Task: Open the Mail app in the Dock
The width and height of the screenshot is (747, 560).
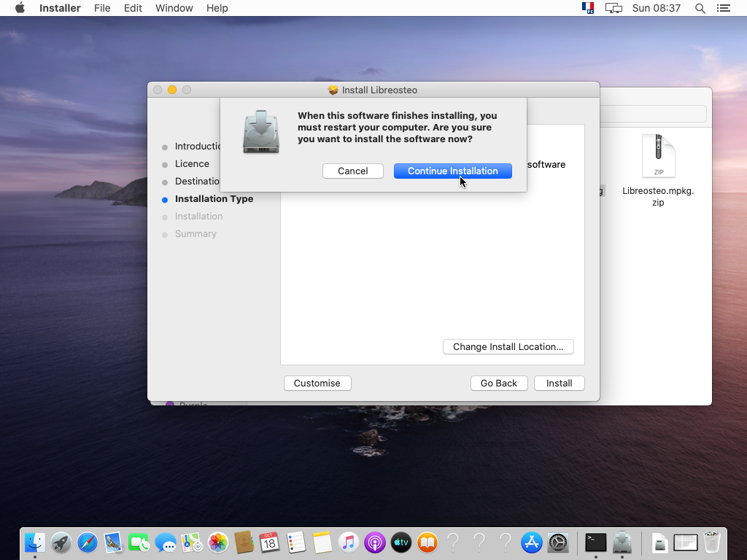Action: coord(113,542)
